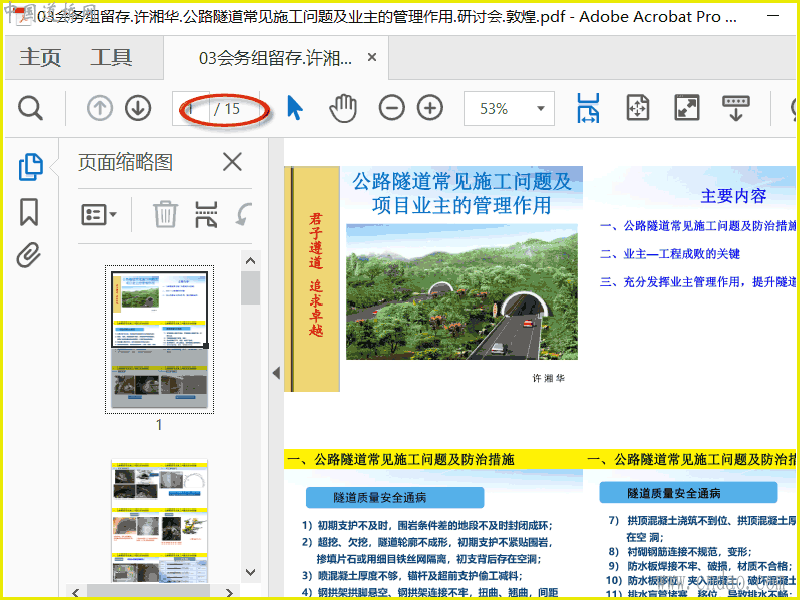
Task: Close the 页面缩略图 panel
Action: point(232,162)
